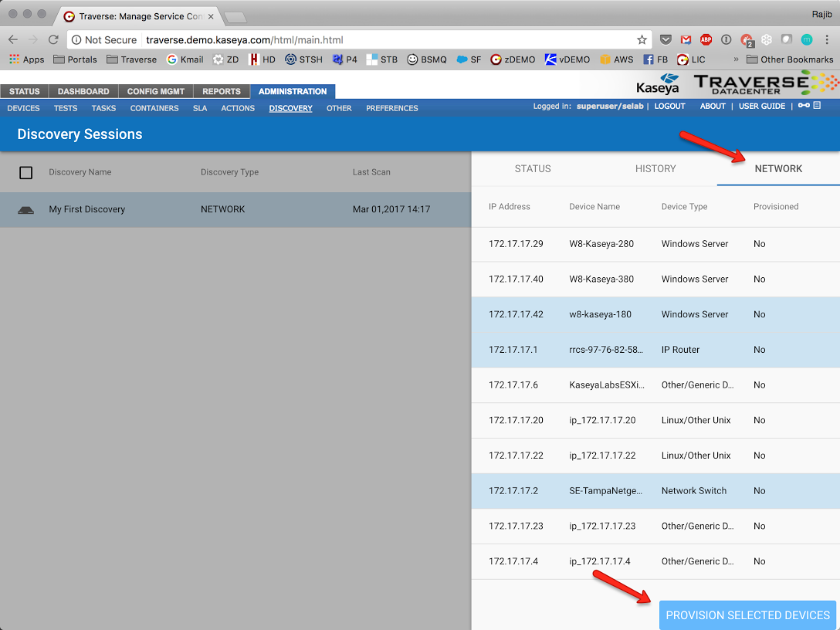This screenshot has height=630, width=840.
Task: Open the STB bookmark
Action: click(382, 59)
